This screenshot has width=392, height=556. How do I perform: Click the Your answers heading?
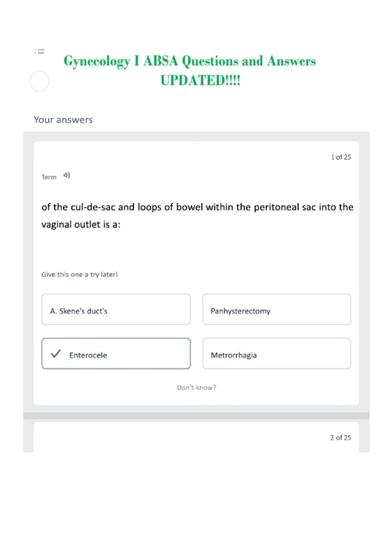click(63, 120)
